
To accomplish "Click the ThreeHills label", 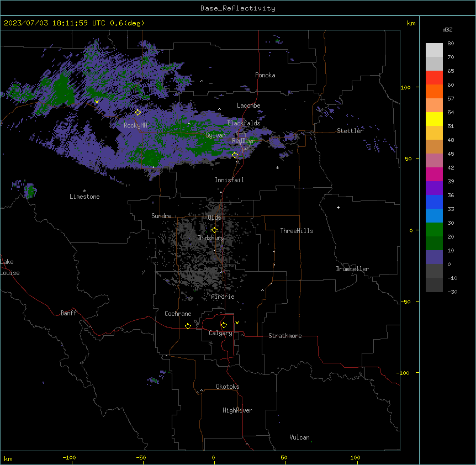I will pos(297,231).
